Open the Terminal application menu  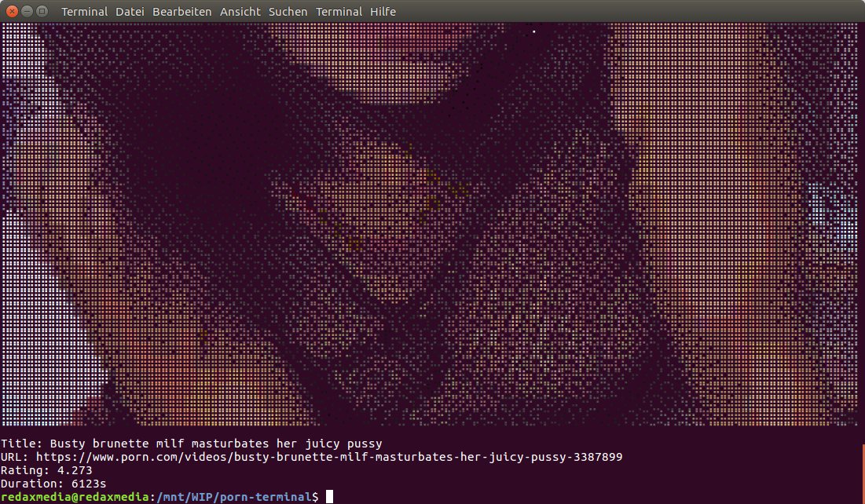point(84,12)
